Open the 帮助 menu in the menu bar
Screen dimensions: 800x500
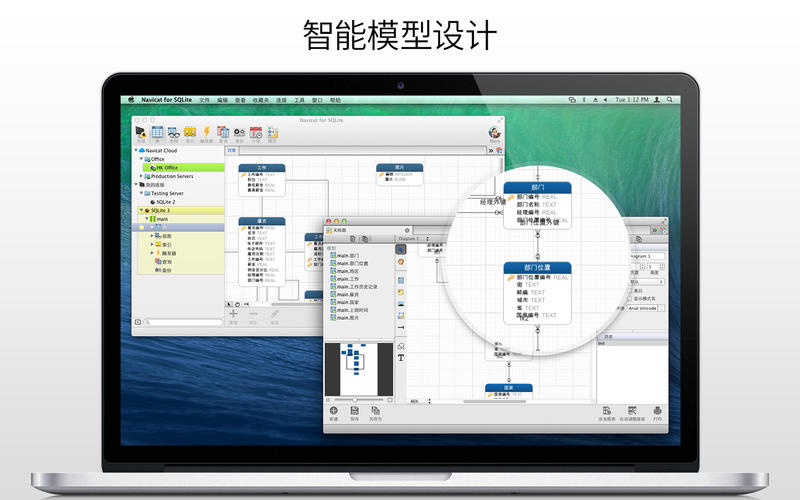[335, 100]
